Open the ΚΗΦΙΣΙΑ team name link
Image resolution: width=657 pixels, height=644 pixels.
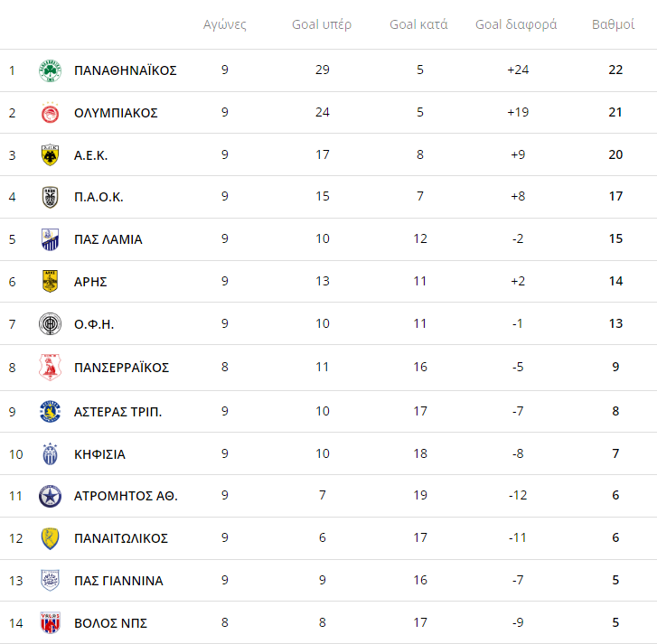click(x=99, y=454)
